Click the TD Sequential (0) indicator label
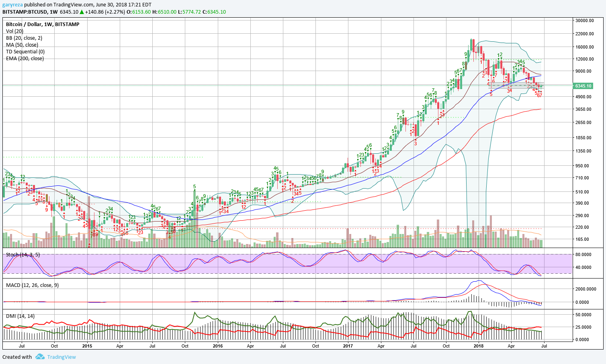 (25, 52)
